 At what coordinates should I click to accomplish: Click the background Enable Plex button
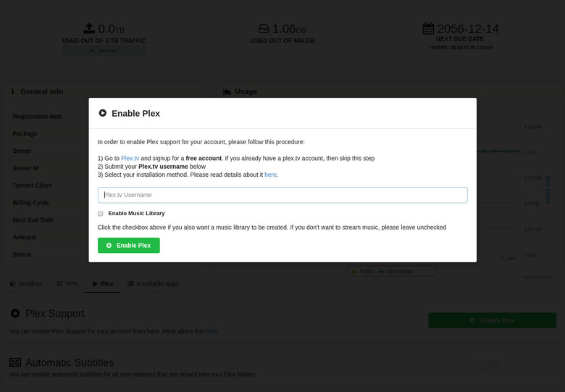(493, 320)
